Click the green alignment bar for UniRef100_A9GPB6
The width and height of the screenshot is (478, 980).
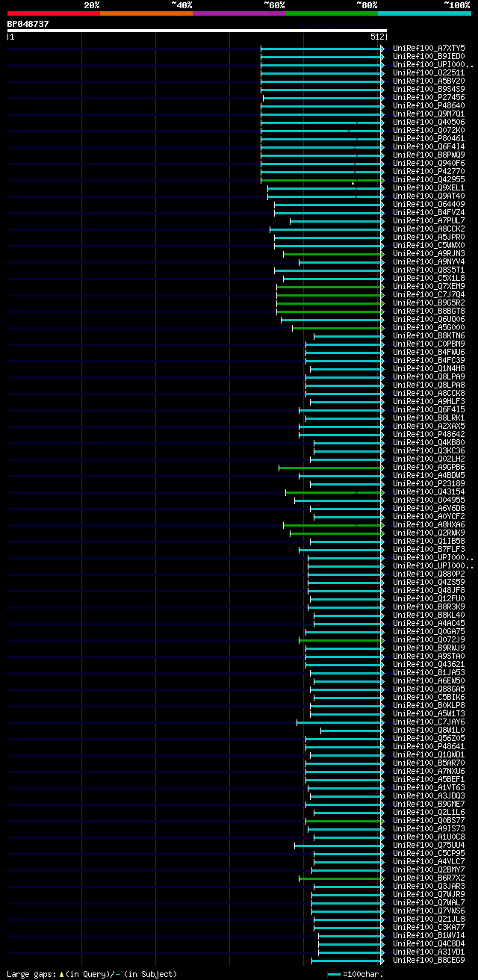coord(332,467)
